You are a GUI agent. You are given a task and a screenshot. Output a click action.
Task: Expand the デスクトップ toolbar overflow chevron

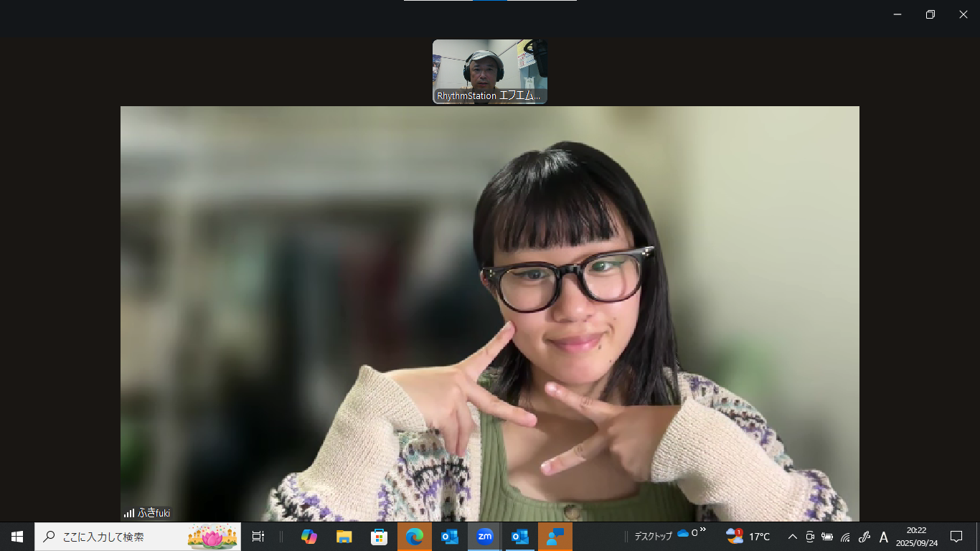tap(703, 530)
